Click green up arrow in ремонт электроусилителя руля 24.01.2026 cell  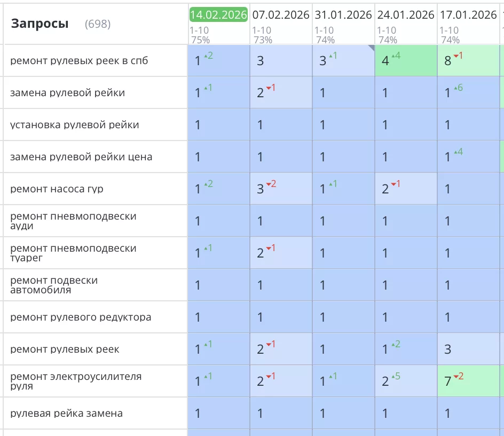[394, 377]
